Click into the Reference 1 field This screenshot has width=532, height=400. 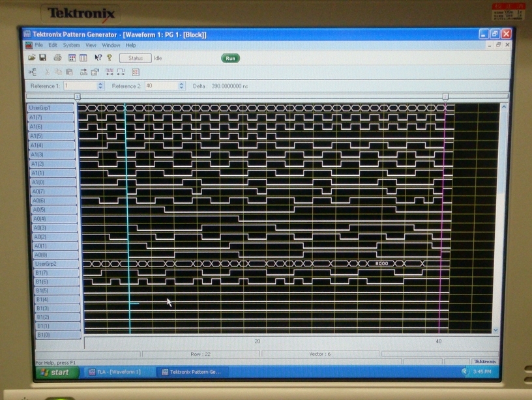[80, 86]
